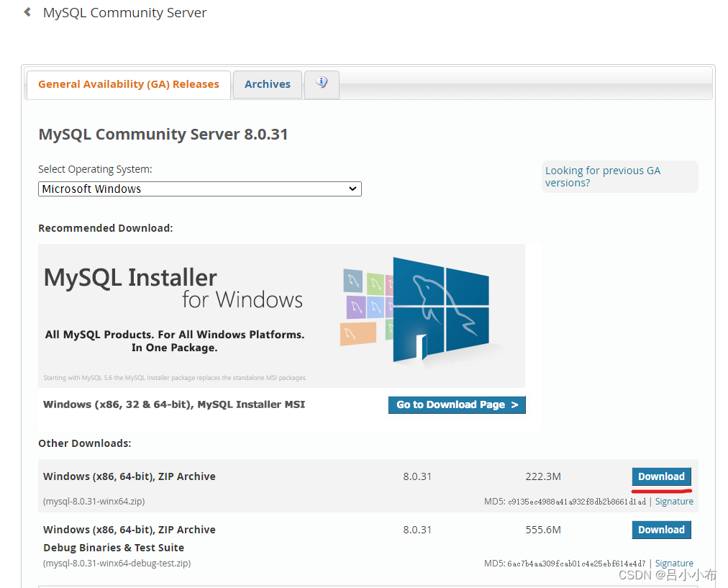Click the MySQL Installer for Windows banner

coord(282,316)
